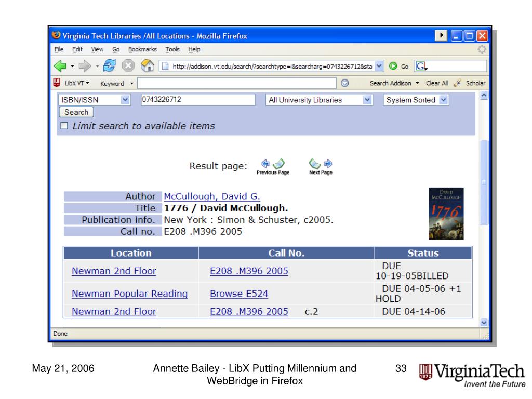Click the round LibX search options icon
The width and height of the screenshot is (532, 399).
345,83
